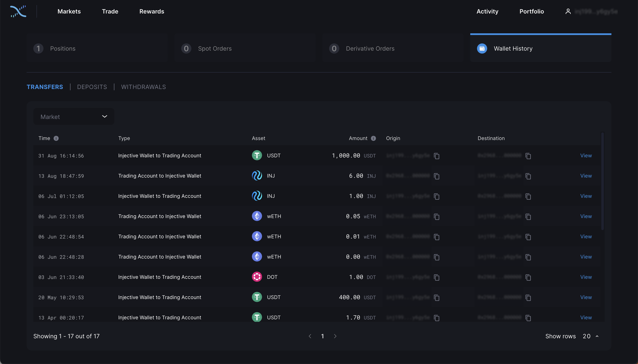View the 0.01 wETH transfer
This screenshot has width=638, height=364.
click(x=586, y=236)
